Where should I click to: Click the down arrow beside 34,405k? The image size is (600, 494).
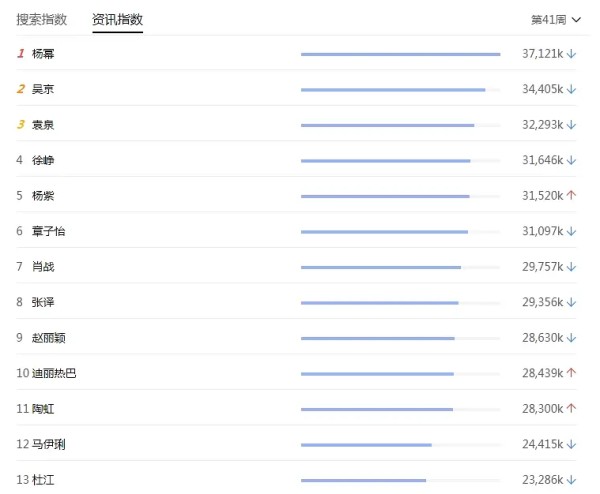click(571, 90)
